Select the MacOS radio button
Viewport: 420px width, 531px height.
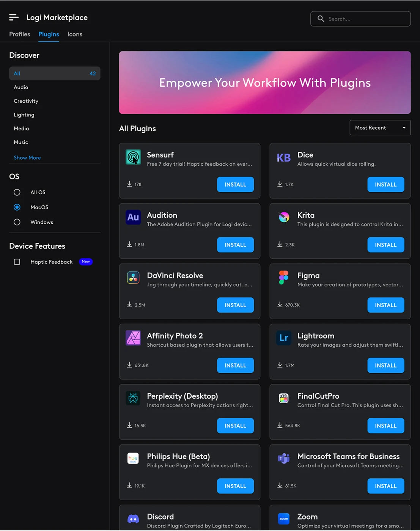coord(17,207)
